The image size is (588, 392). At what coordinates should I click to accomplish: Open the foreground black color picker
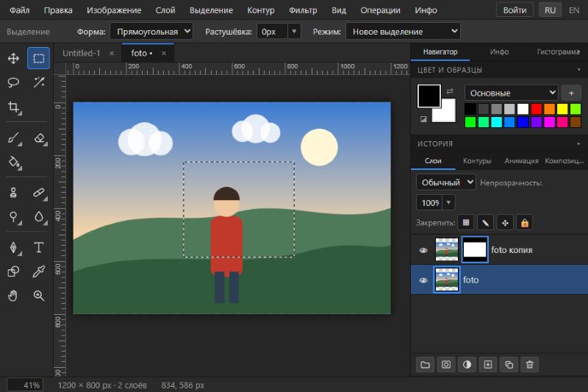429,96
